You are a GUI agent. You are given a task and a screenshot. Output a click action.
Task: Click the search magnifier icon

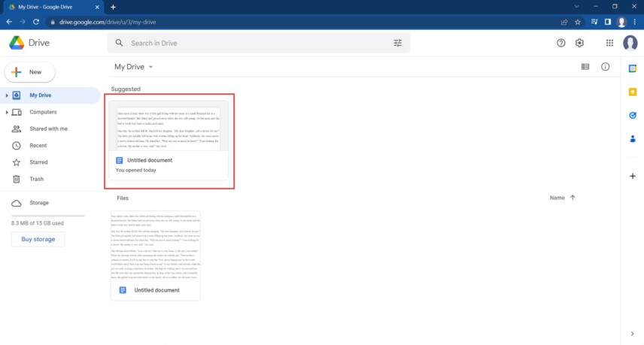click(119, 43)
